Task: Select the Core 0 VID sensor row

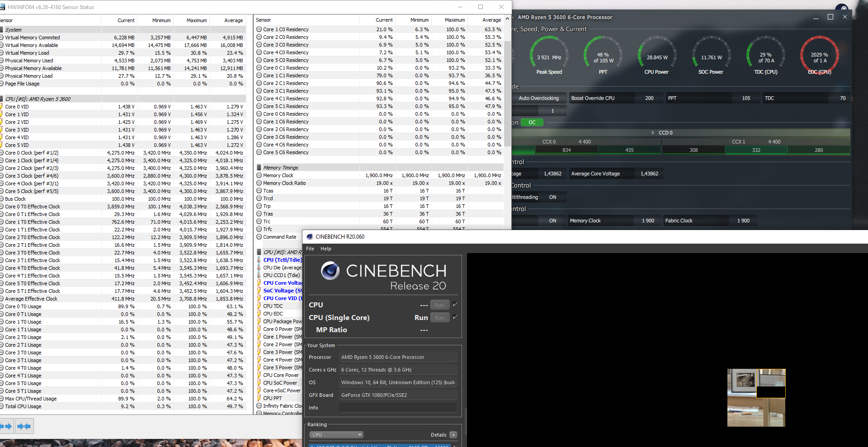Action: [x=123, y=107]
